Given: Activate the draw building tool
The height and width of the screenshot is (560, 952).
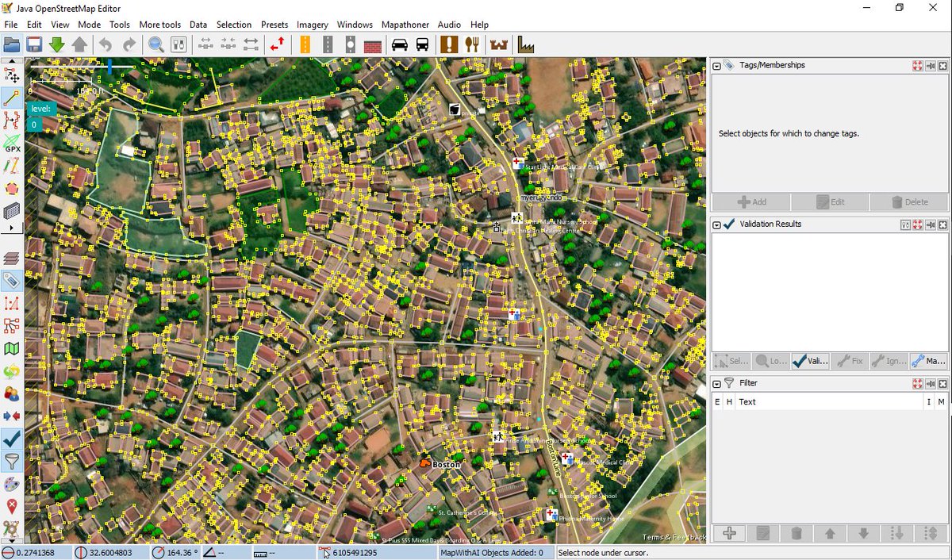Looking at the screenshot, I should (12, 211).
